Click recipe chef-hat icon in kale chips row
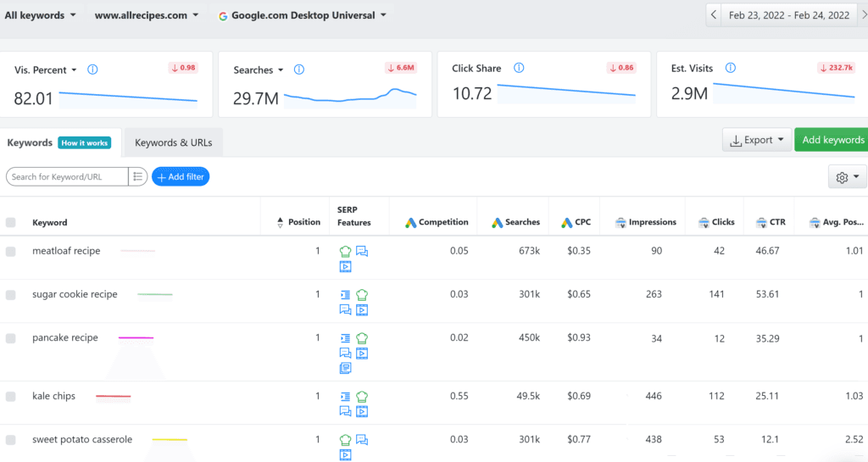Image resolution: width=868 pixels, height=462 pixels. tap(362, 397)
